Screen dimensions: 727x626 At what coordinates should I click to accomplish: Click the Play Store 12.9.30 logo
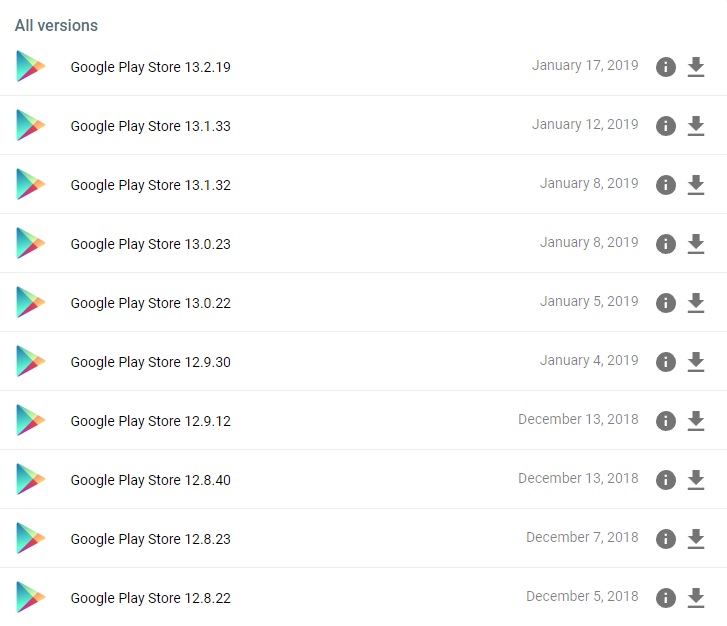pyautogui.click(x=31, y=362)
